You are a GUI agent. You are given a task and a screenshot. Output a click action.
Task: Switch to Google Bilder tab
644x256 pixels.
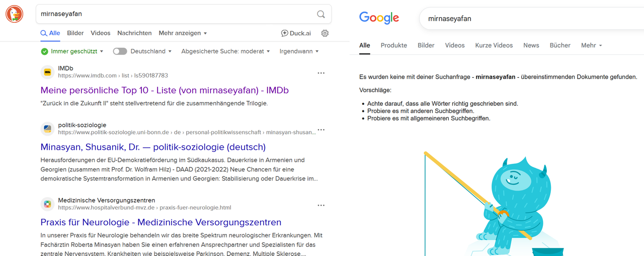click(426, 45)
